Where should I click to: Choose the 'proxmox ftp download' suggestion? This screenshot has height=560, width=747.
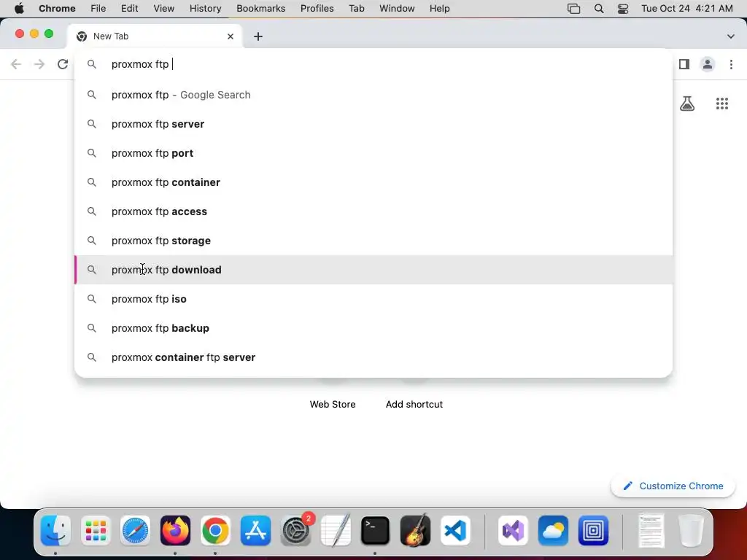coord(373,270)
